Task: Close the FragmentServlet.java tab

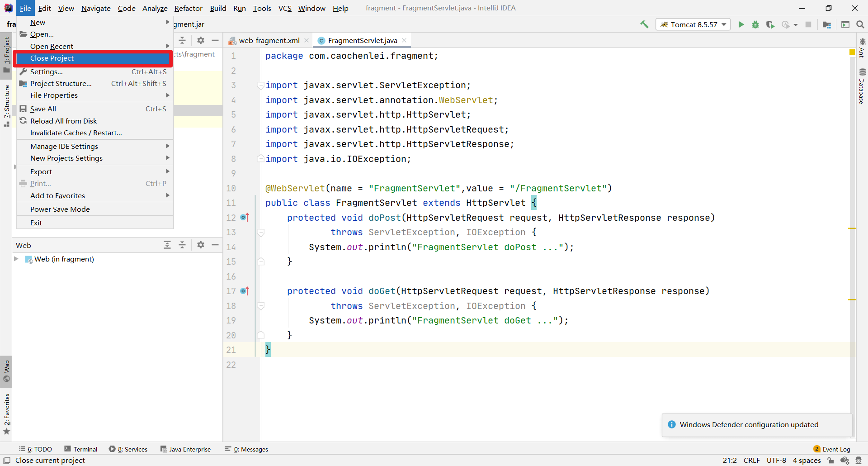Action: (404, 40)
